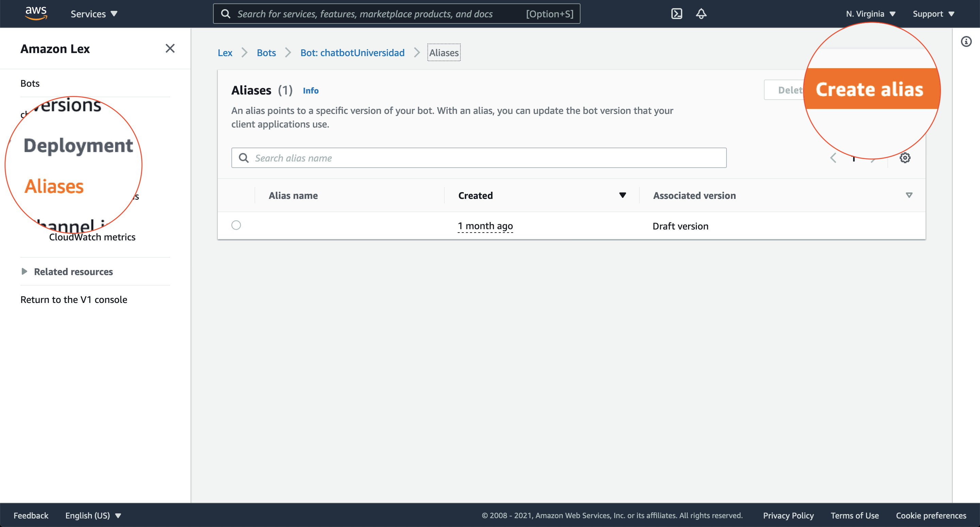Click the Search alias name field

(478, 158)
